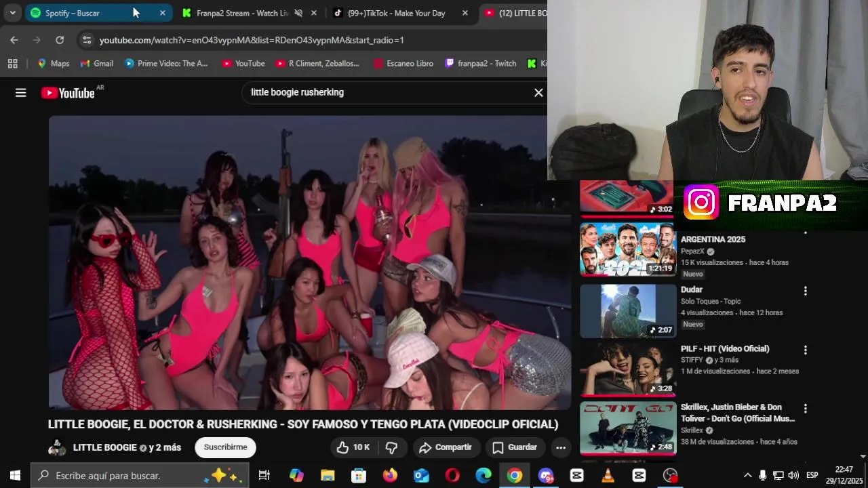Show hidden system tray icons
868x488 pixels.
pos(747,476)
